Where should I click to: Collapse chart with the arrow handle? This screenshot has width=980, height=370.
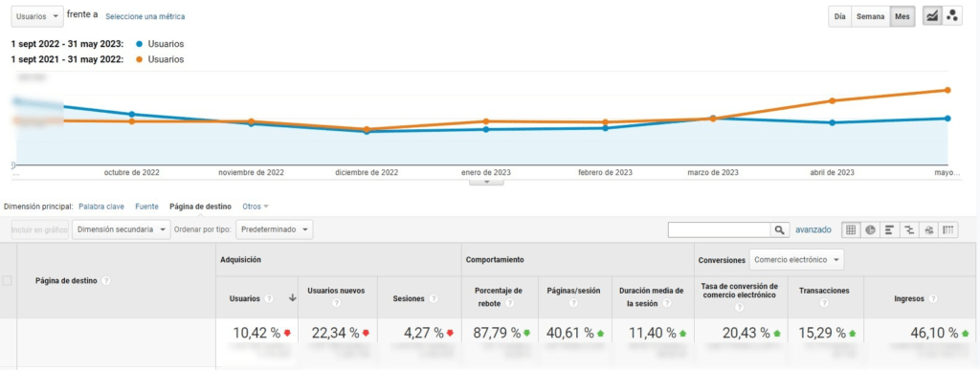click(x=485, y=183)
